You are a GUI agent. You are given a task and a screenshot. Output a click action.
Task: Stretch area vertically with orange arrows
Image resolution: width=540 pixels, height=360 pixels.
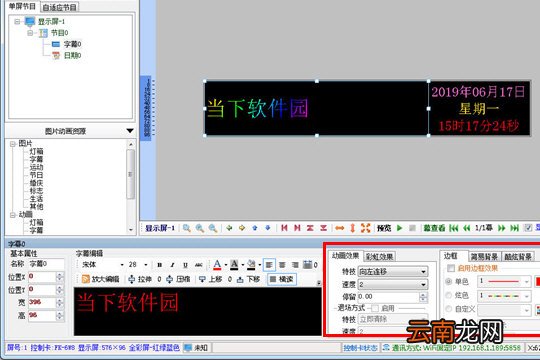(x=353, y=228)
